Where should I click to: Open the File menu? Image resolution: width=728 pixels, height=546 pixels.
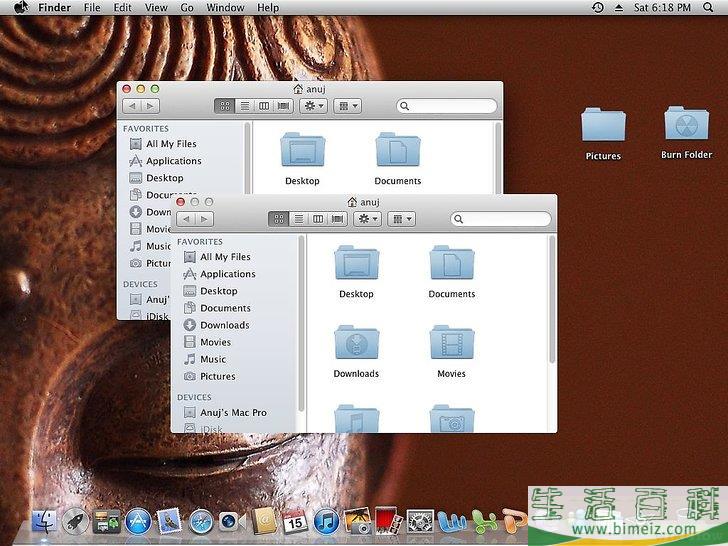pyautogui.click(x=91, y=7)
